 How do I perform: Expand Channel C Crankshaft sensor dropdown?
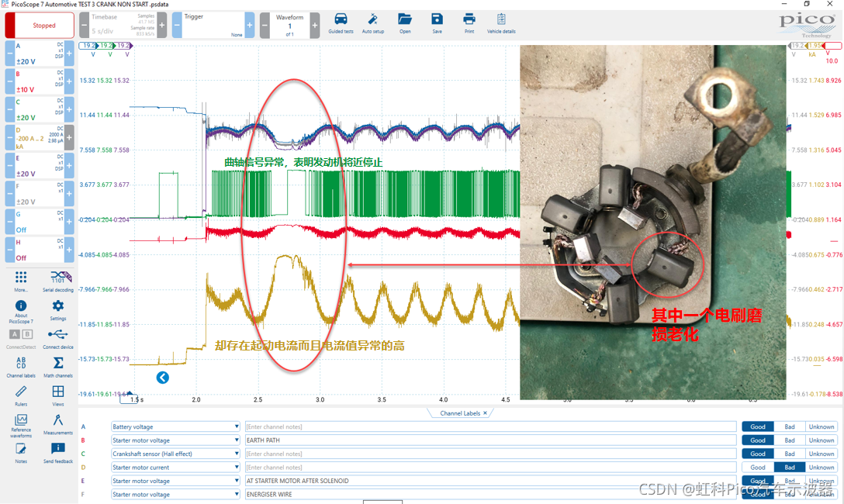tap(237, 454)
